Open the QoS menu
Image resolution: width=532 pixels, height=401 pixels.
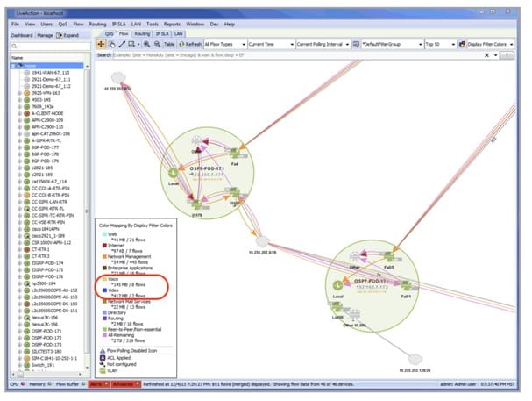coord(63,24)
